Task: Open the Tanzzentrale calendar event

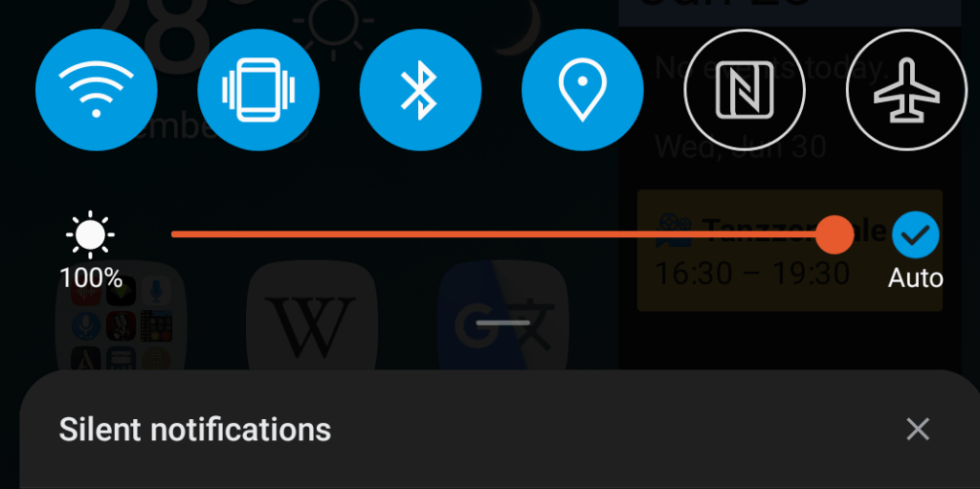Action: (x=790, y=250)
